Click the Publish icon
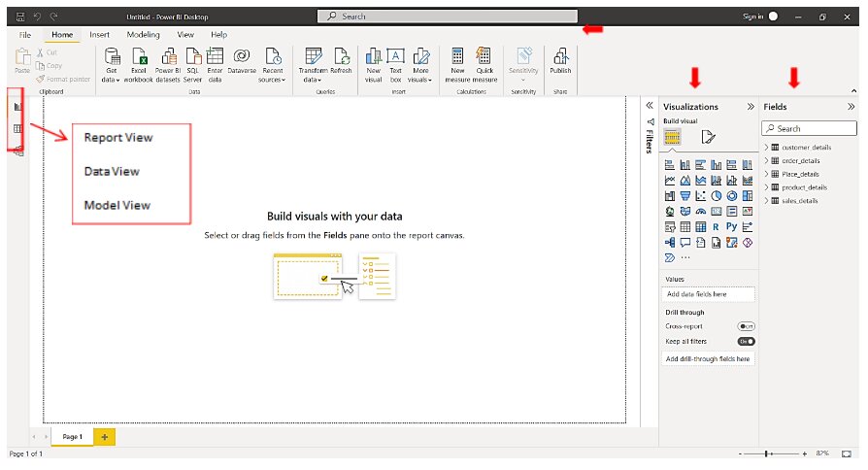 pos(560,57)
